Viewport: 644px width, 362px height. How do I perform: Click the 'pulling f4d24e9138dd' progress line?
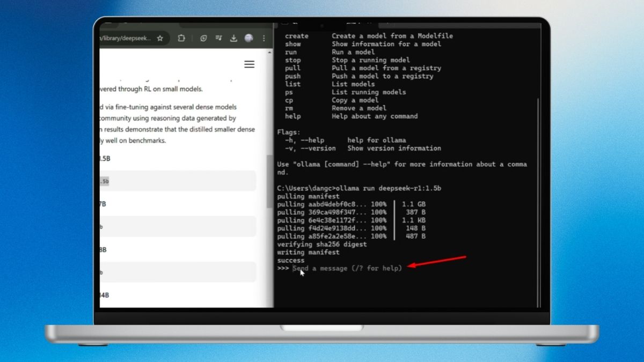352,228
